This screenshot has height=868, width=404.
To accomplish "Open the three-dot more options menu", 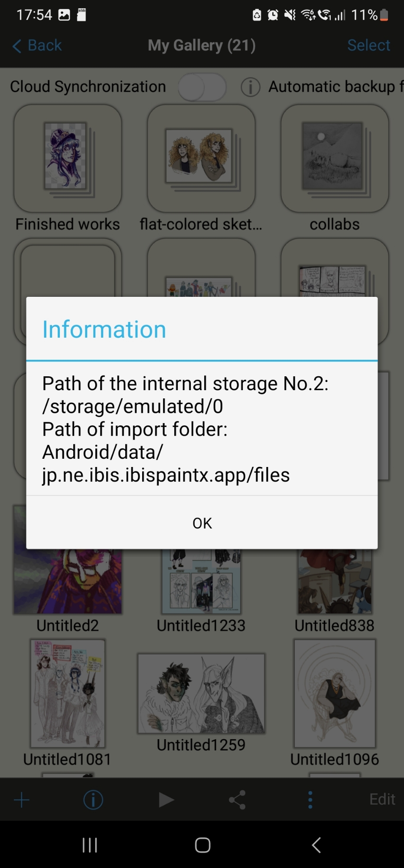I will pos(310,799).
